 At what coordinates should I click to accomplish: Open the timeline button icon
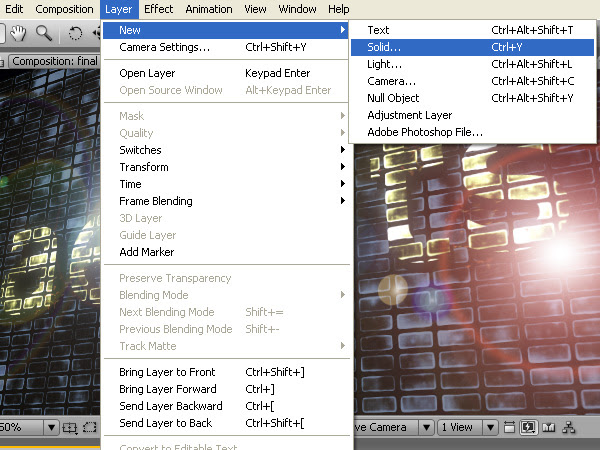[548, 427]
